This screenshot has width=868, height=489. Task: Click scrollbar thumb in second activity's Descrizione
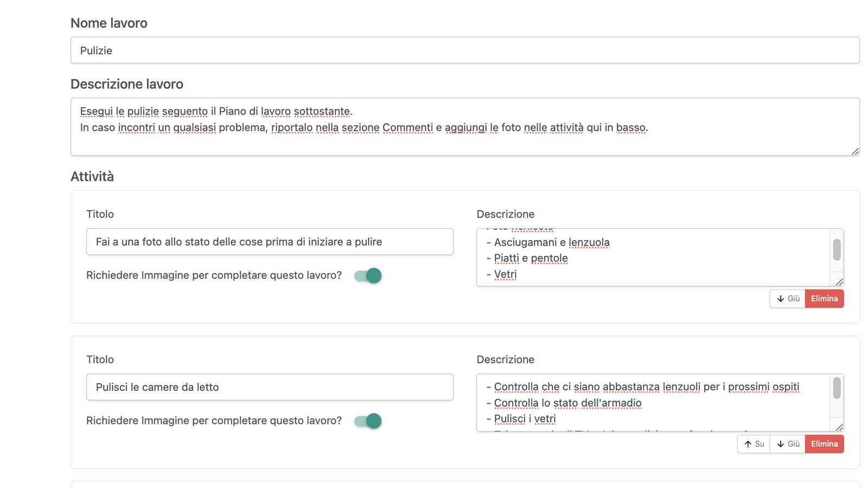[x=837, y=388]
